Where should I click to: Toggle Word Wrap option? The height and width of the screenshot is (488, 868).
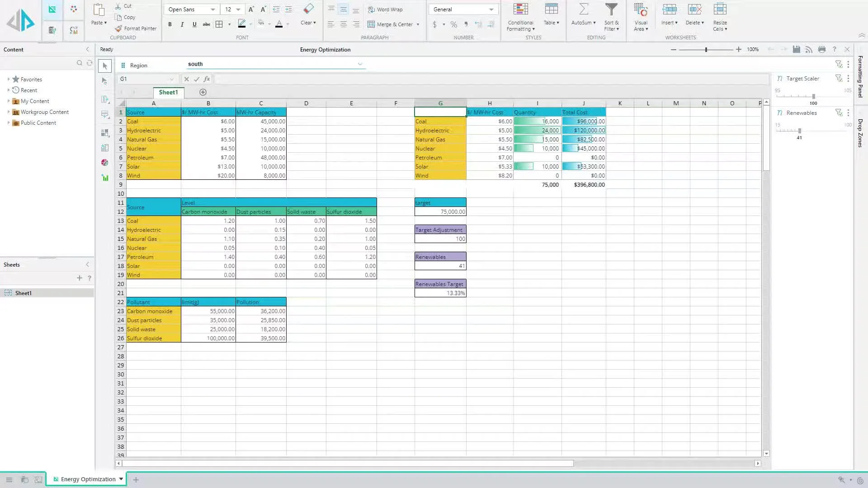(x=385, y=9)
